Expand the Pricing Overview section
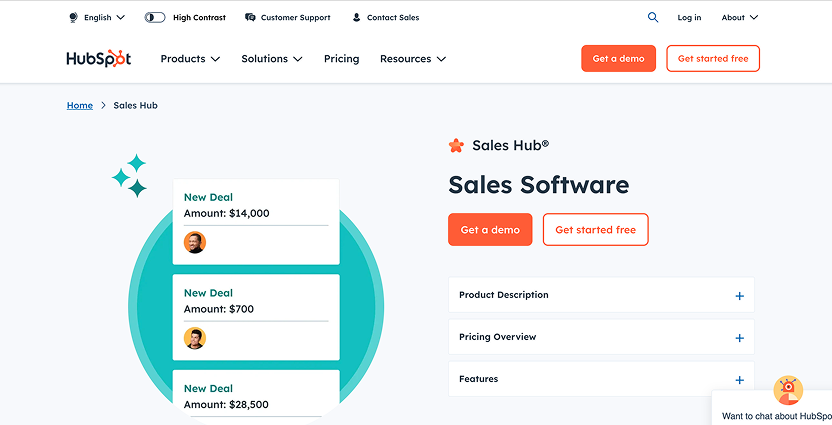This screenshot has width=832, height=425. click(x=601, y=337)
